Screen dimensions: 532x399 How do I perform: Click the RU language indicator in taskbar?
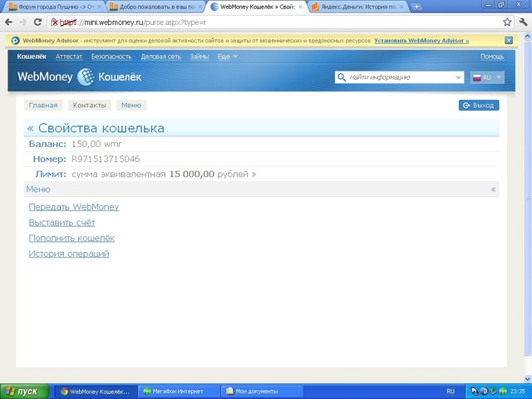click(451, 392)
